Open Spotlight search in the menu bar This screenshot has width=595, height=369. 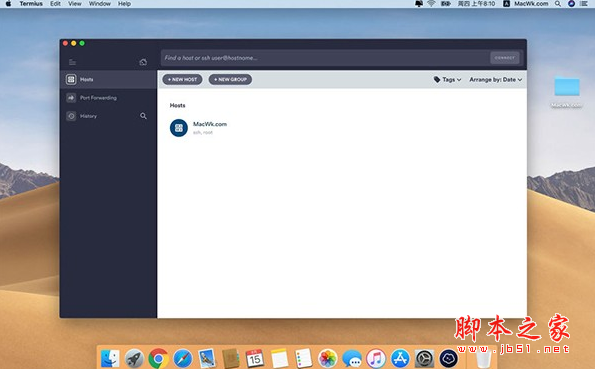[x=558, y=4]
